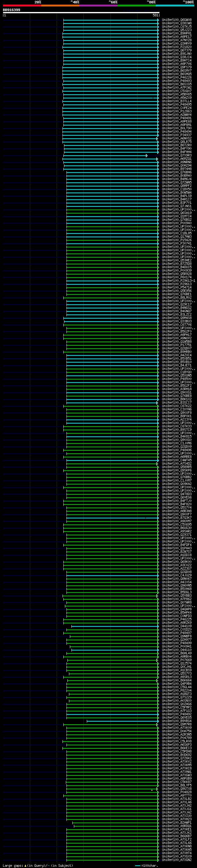Select label UniRef100_P60174
This screenshot has height=868, width=197.
tap(177, 277)
